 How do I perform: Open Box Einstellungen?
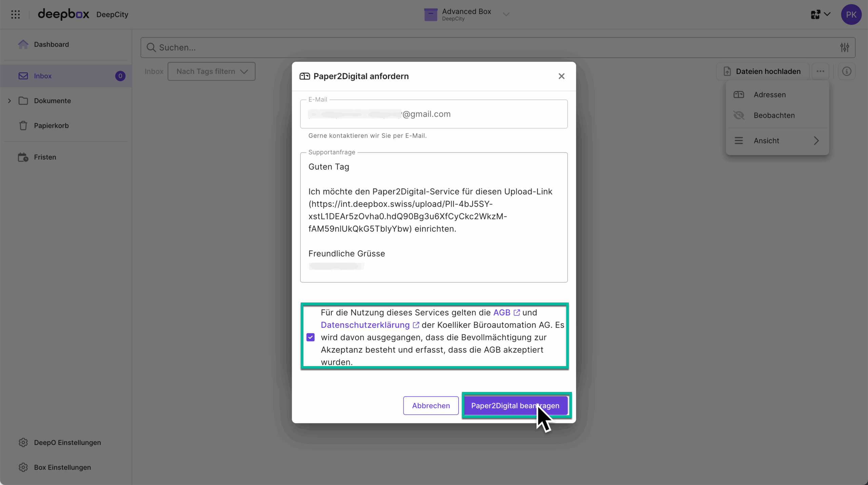click(66, 467)
